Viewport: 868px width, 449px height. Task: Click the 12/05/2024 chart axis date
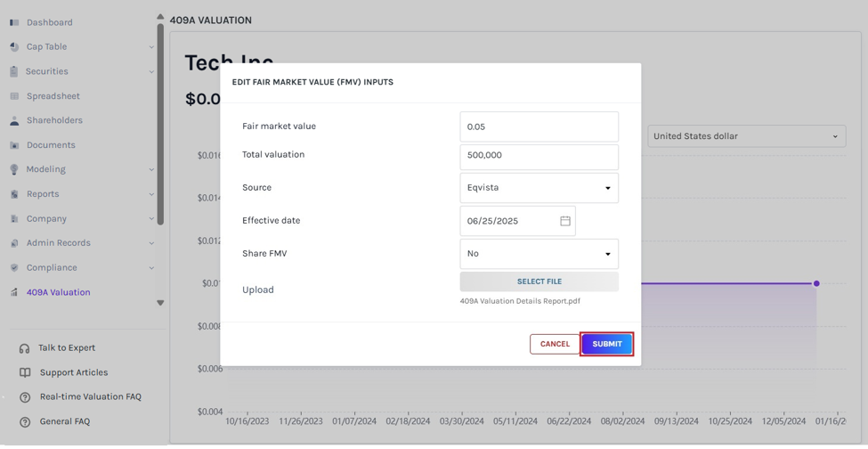pyautogui.click(x=783, y=421)
